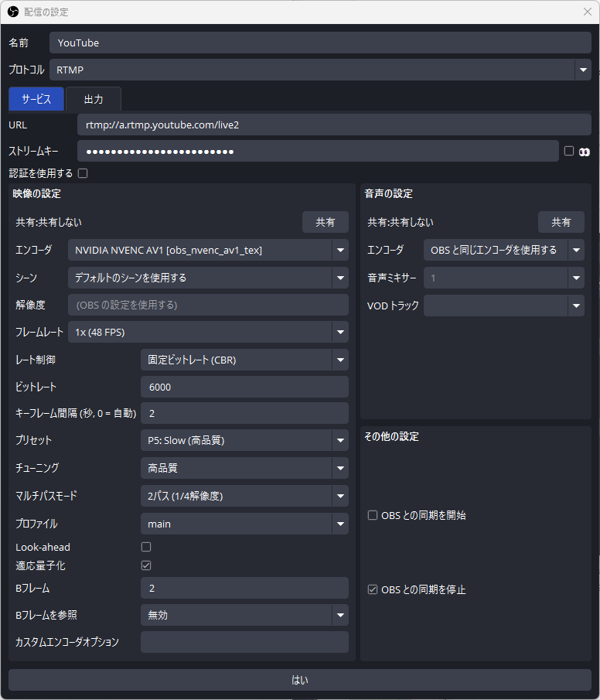The image size is (600, 700).
Task: Switch to the 出力 tab
Action: (x=94, y=99)
